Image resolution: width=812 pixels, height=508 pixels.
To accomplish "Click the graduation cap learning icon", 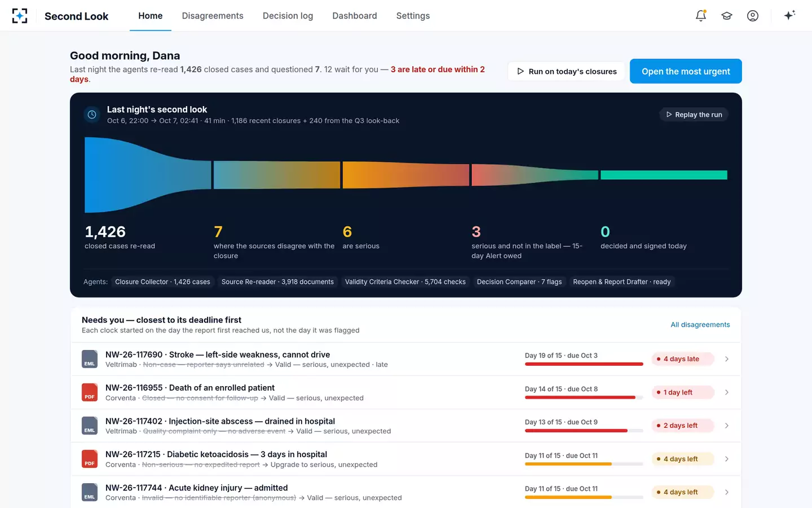I will 727,16.
